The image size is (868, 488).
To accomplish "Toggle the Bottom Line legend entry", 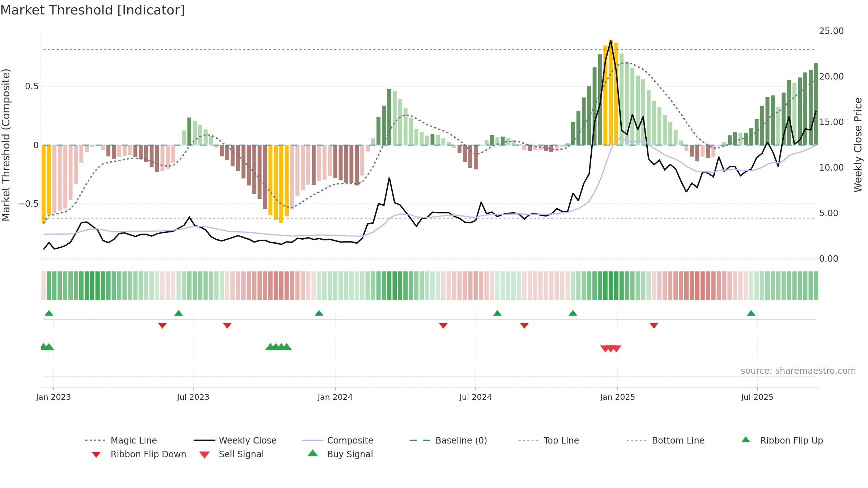I will pos(665,440).
